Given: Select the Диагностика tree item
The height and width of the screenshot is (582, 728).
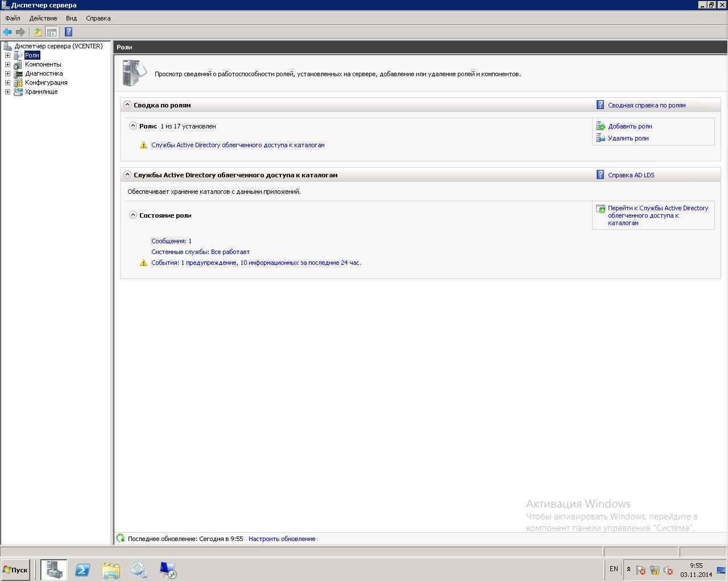Looking at the screenshot, I should pos(44,73).
